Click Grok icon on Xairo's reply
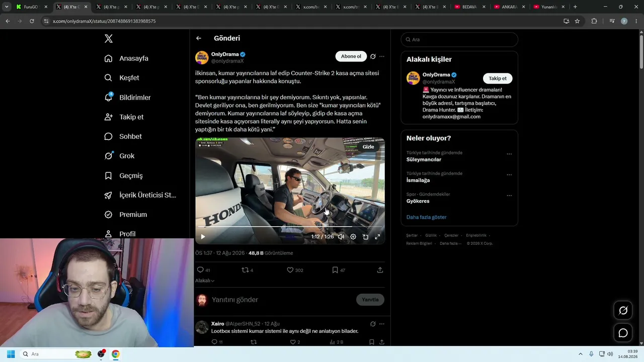This screenshot has height=362, width=644. (x=373, y=324)
